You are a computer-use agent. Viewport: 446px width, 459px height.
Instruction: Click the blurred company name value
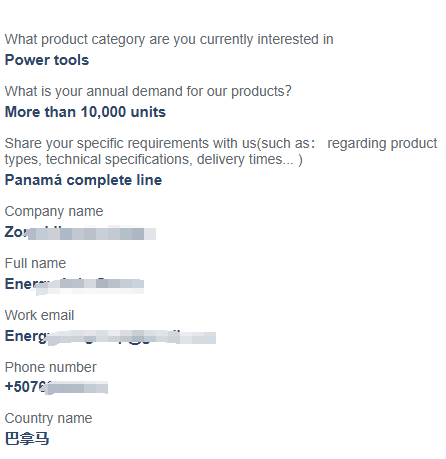(80, 232)
